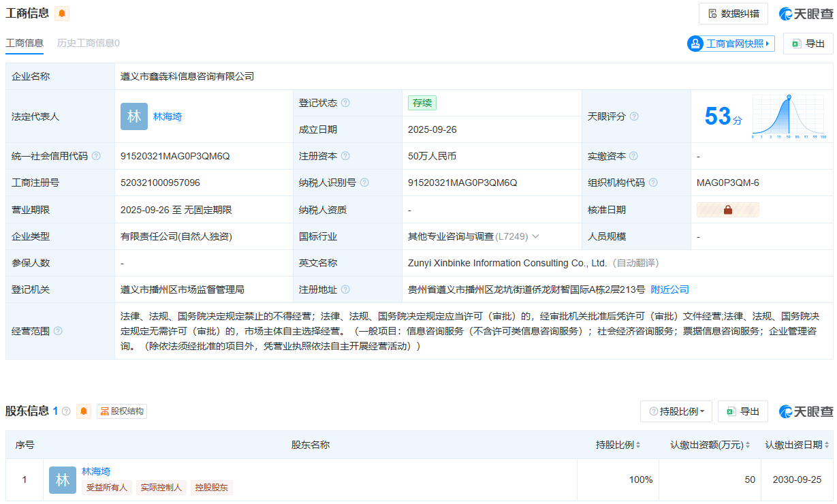
Task: Click the orange bell icon beside 股东信息 heading
Action: [x=84, y=411]
